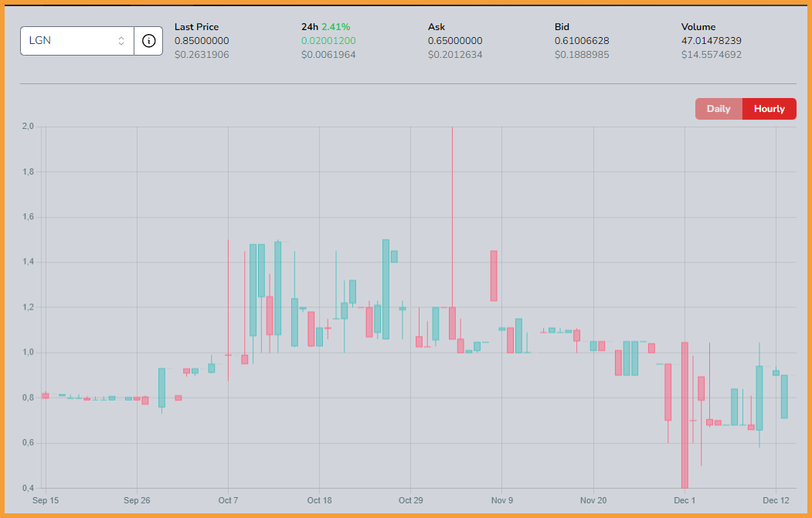
Task: Click the isolated red candle just before Nov 9
Action: tap(494, 276)
